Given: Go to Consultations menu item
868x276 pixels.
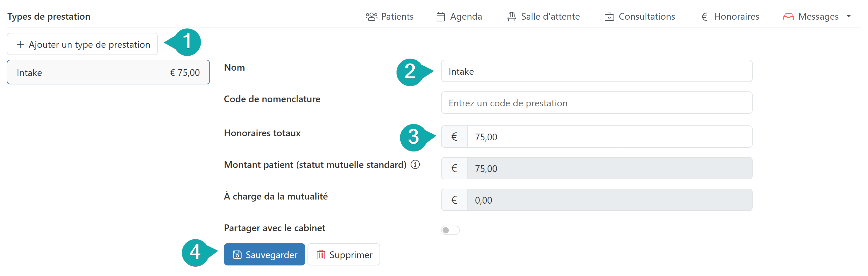Looking at the screenshot, I should pyautogui.click(x=646, y=16).
